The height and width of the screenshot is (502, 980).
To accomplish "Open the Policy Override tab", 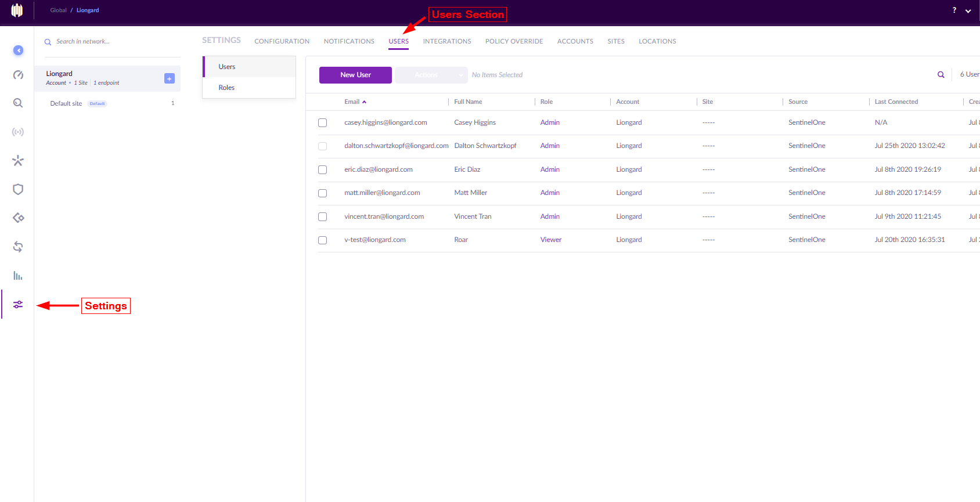I will tap(514, 41).
